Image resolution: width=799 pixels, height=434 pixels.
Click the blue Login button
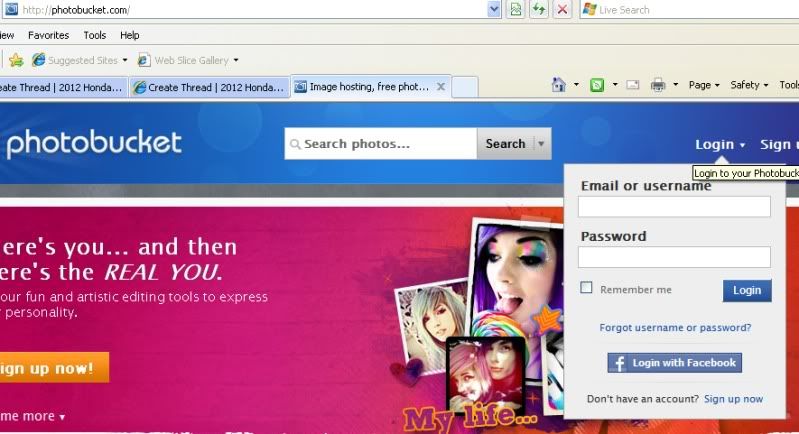point(747,290)
